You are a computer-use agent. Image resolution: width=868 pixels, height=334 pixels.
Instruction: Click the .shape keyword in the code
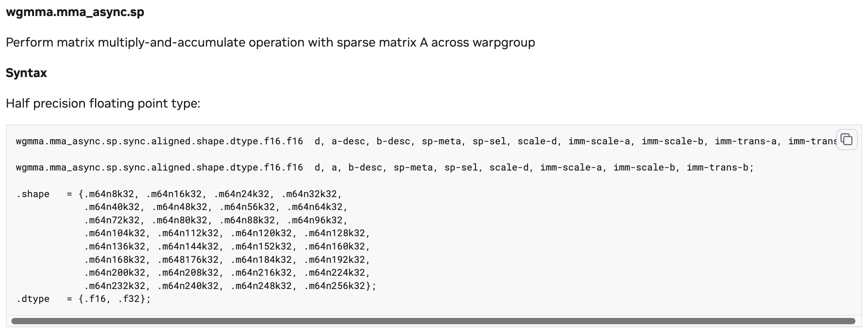33,194
